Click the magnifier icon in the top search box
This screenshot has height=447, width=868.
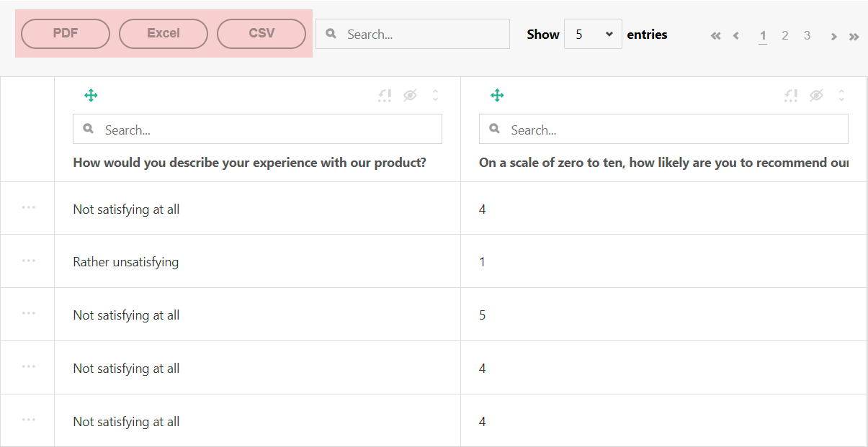click(x=331, y=33)
